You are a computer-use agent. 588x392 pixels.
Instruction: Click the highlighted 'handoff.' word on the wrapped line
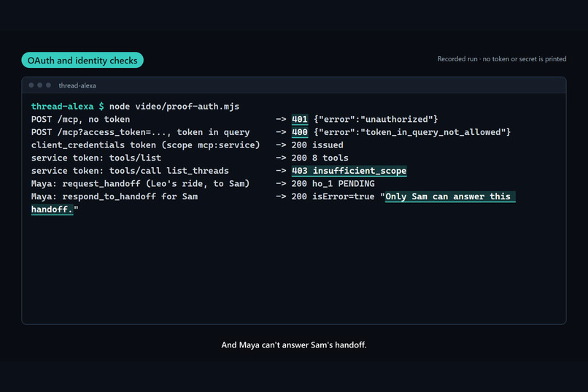click(x=52, y=210)
